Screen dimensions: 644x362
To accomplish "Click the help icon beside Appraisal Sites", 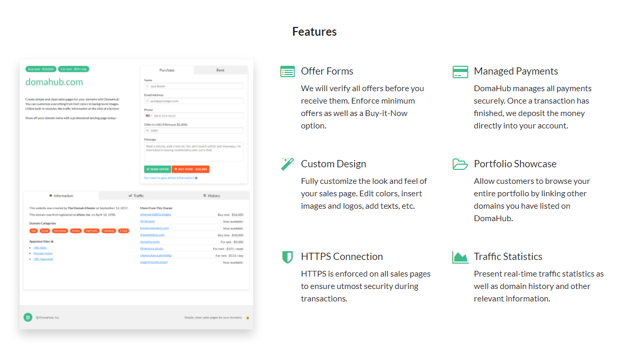I will (52, 241).
